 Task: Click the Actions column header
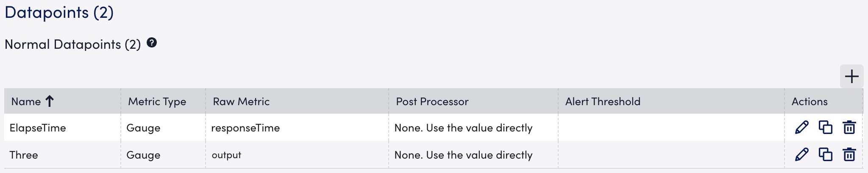point(809,102)
